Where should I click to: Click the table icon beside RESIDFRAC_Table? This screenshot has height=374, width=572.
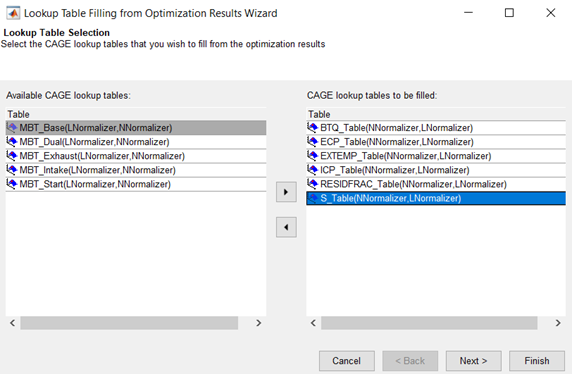(313, 184)
